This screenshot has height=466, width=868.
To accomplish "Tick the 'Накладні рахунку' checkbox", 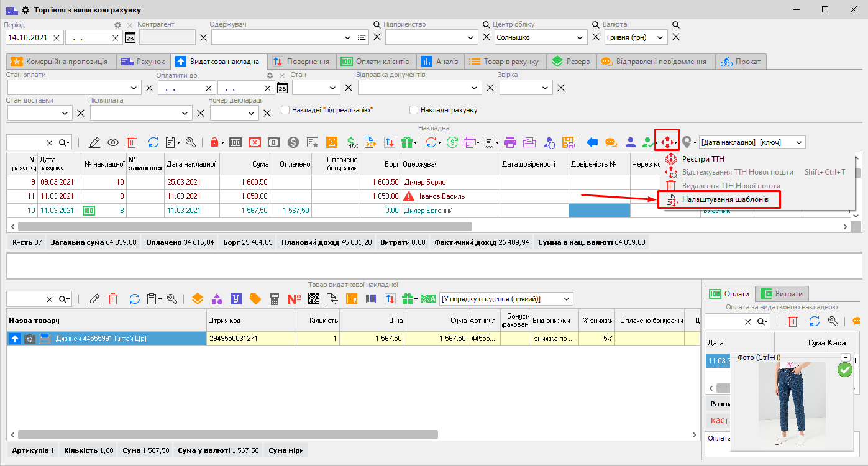I will (x=414, y=110).
